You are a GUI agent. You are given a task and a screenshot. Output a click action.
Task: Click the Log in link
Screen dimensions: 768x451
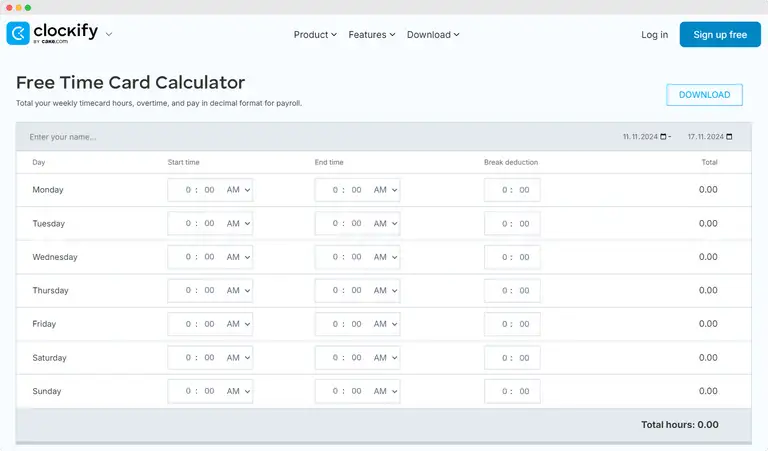tap(654, 35)
